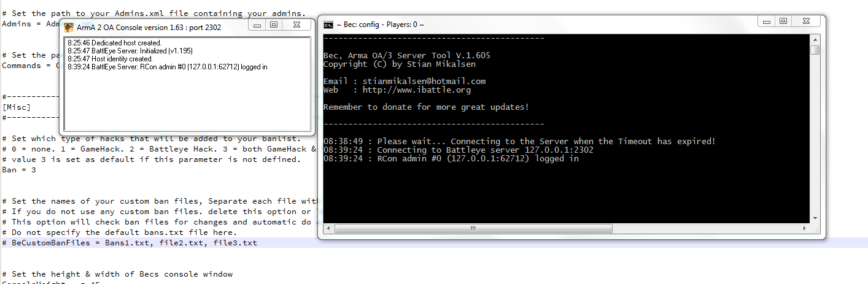Image resolution: width=868 pixels, height=284 pixels.
Task: Click the email stianmikalsen@hotmail.com in Bec window
Action: 424,81
